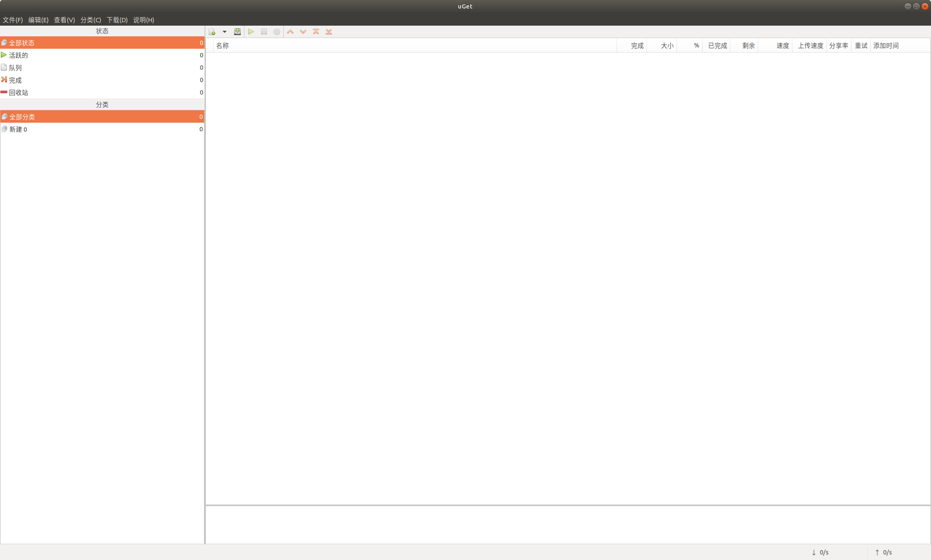931x560 pixels.
Task: Click the save all settings icon
Action: (237, 32)
